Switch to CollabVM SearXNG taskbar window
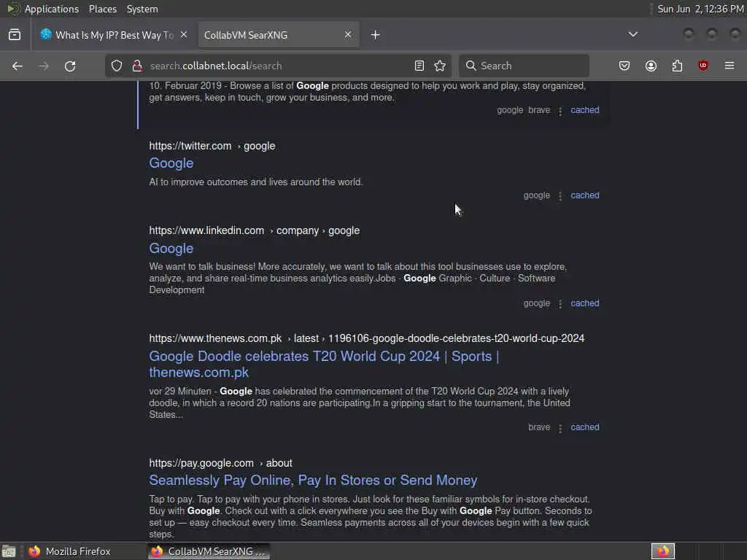 [x=209, y=551]
